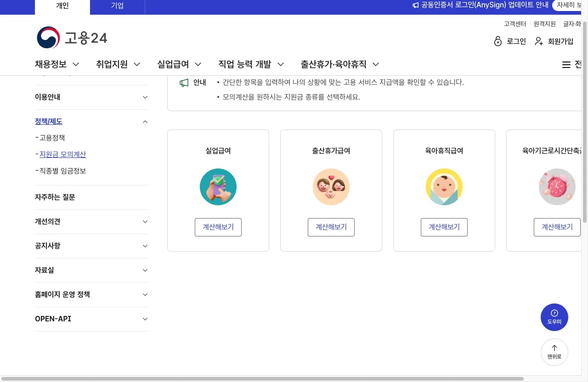
Task: Expand the 출산휴가·육아휴직 menu
Action: [340, 64]
